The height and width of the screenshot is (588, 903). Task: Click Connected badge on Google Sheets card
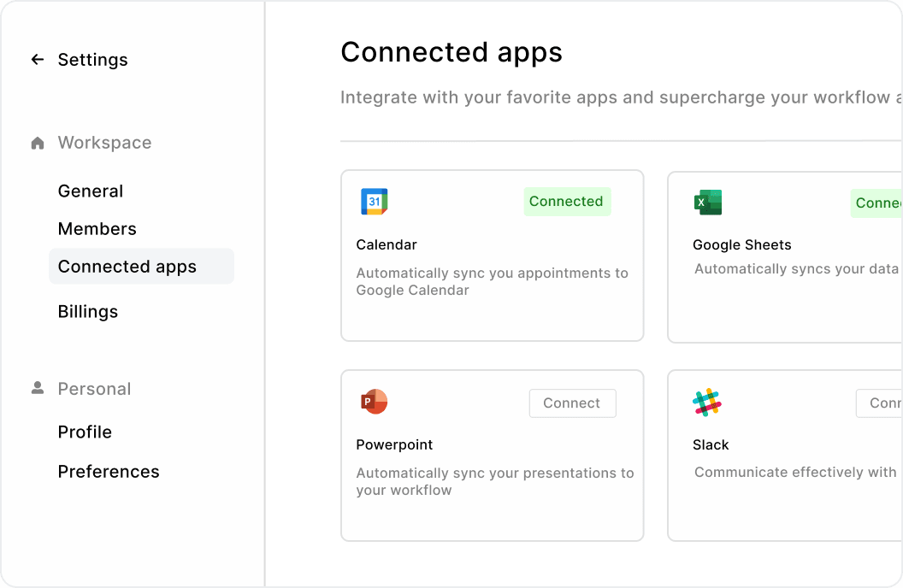(x=877, y=203)
